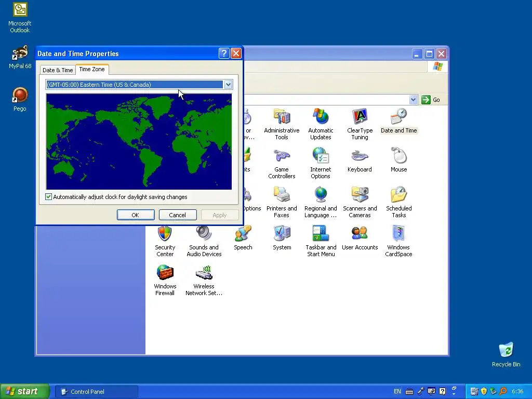Screen dimensions: 532x399
Task: Click the language bar keyboard icon
Action: coord(409,392)
